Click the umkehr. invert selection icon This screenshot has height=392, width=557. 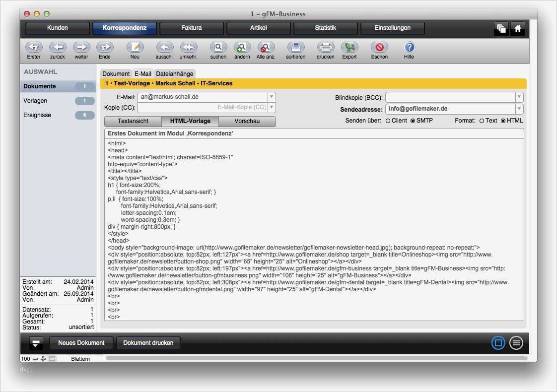click(189, 47)
